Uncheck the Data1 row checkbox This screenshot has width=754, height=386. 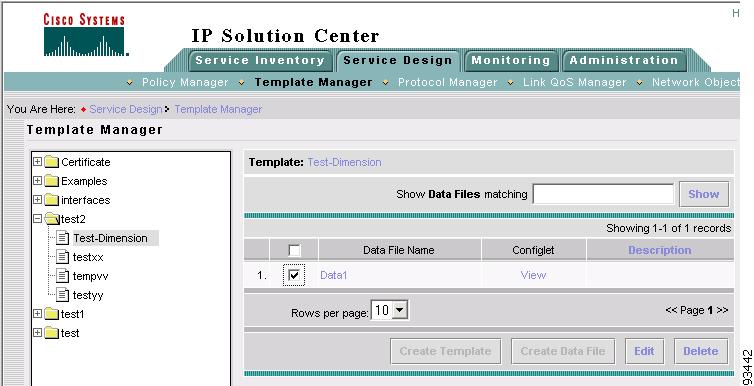pos(294,275)
